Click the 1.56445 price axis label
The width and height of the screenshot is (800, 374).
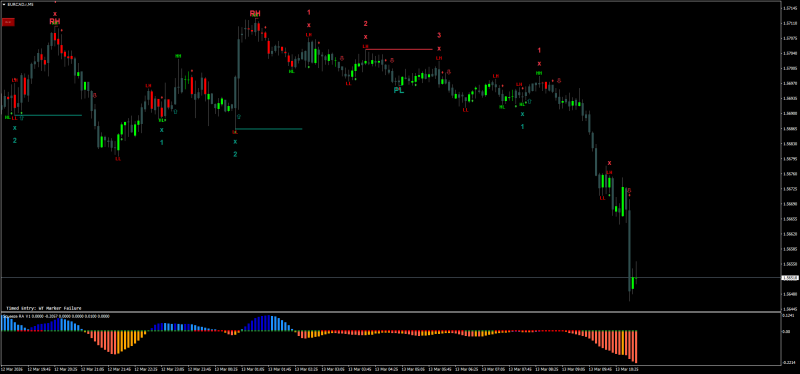(790, 309)
